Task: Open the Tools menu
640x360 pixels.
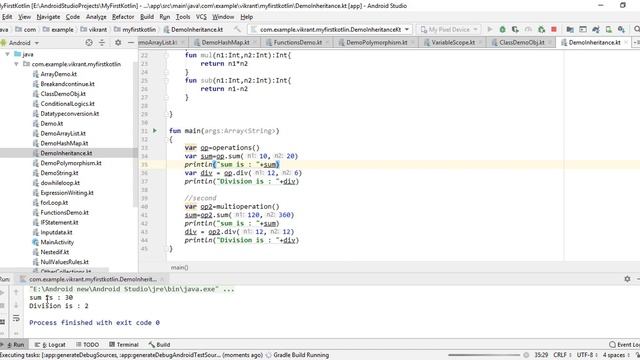Action: point(183,17)
